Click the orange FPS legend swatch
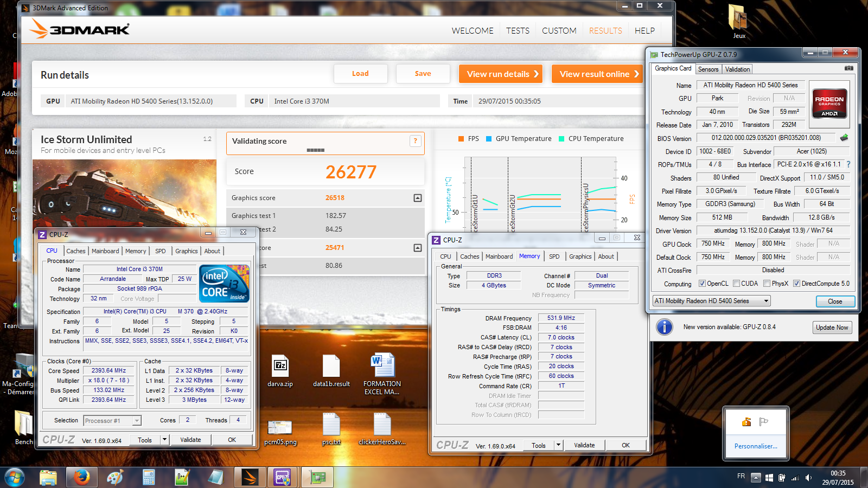This screenshot has width=868, height=488. (462, 139)
